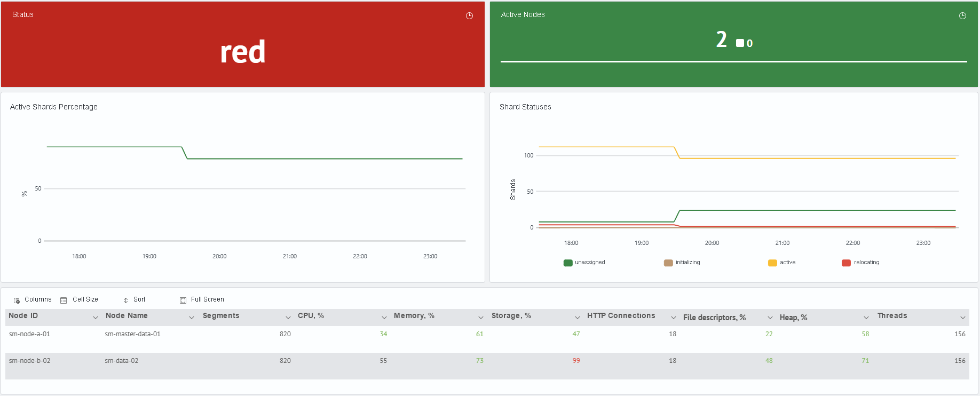Click node name sm-data-02
980x396 pixels.
pos(121,361)
